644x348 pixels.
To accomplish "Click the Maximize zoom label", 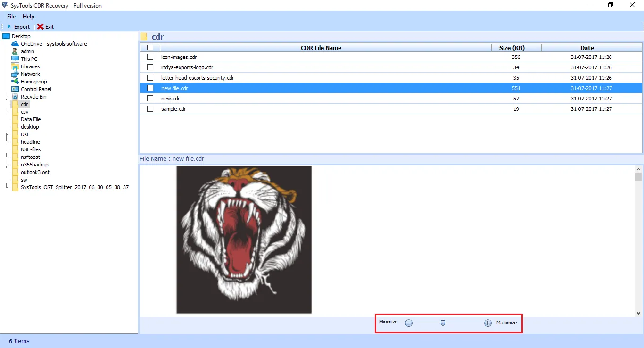I will [x=507, y=323].
